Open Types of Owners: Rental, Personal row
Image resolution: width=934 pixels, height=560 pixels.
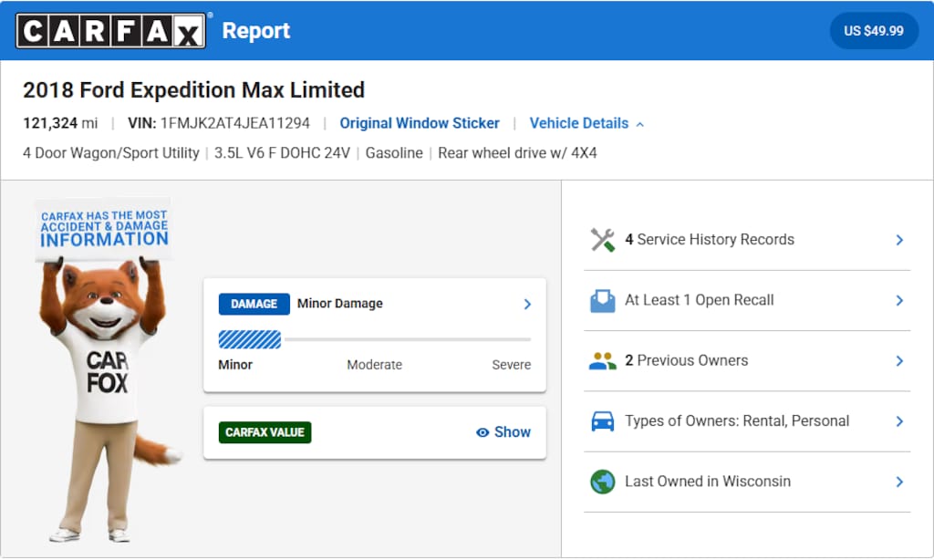(747, 421)
